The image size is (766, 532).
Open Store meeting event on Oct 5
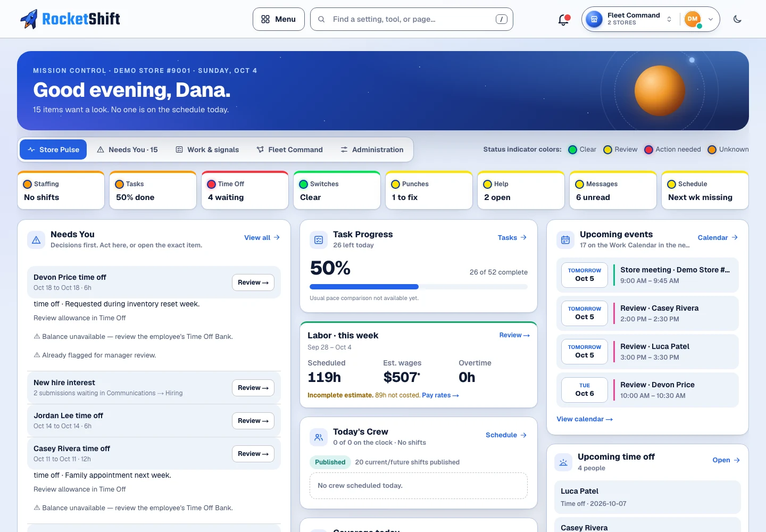647,276
